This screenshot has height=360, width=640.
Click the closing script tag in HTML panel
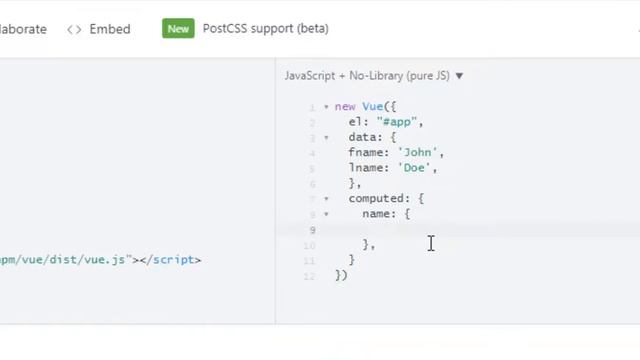(170, 260)
